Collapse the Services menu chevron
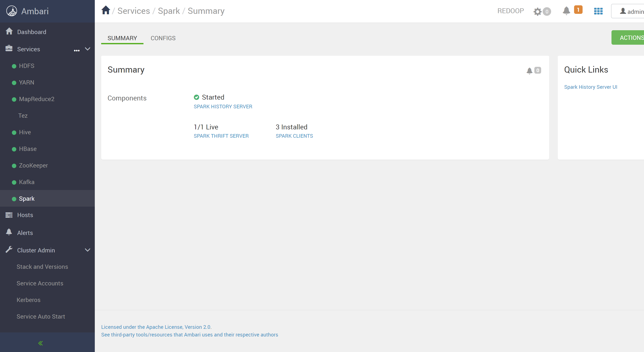 click(x=88, y=49)
